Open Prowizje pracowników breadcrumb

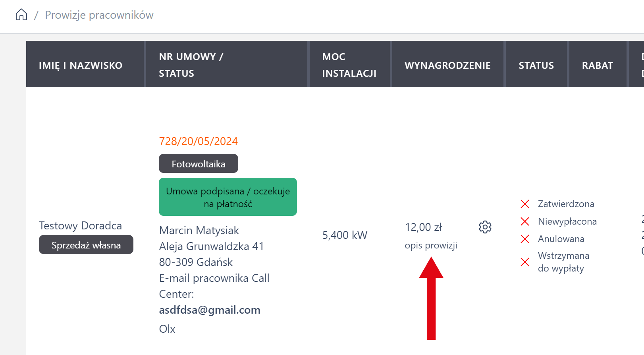(x=99, y=15)
